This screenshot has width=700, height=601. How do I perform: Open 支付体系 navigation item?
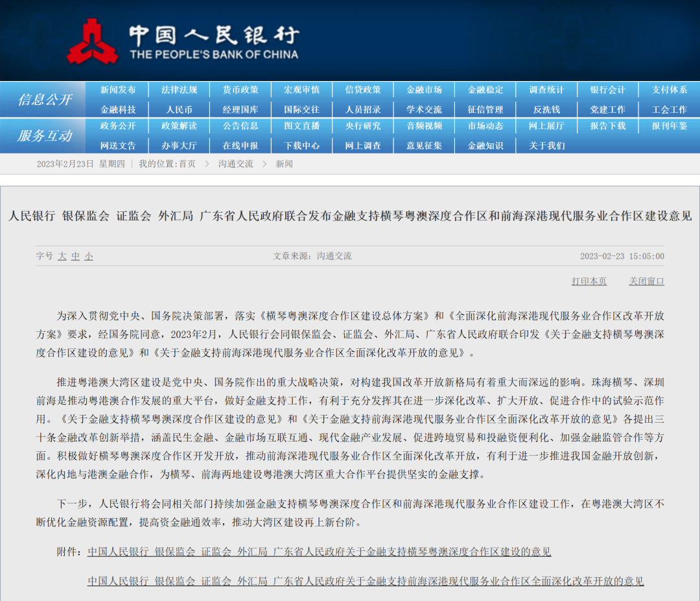pos(669,89)
